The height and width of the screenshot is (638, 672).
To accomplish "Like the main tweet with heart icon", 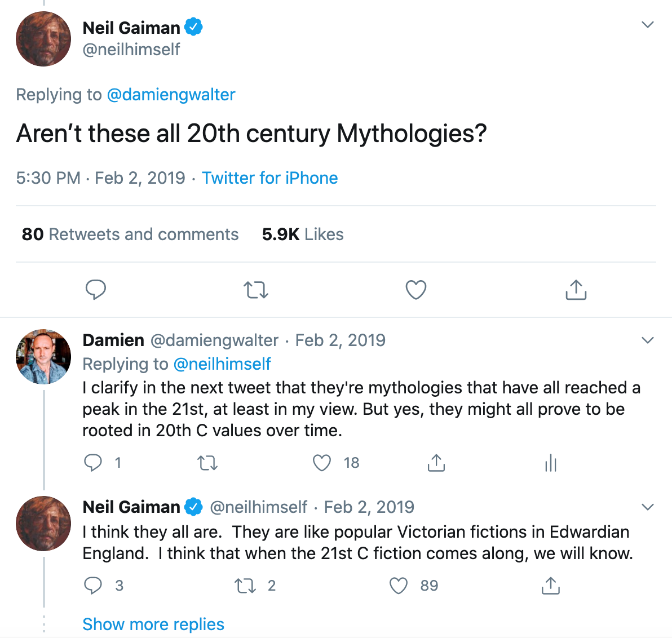I will pos(416,290).
